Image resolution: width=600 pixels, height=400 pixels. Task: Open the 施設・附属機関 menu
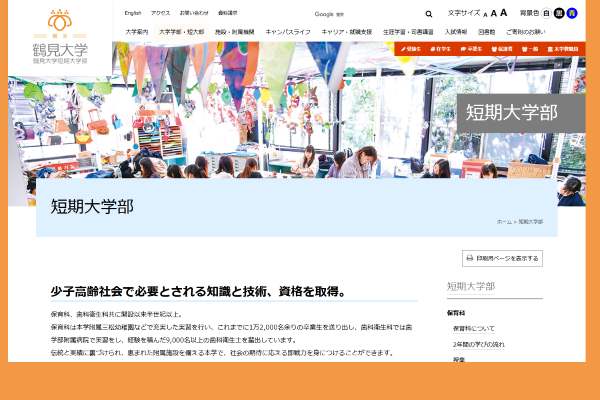tap(235, 32)
